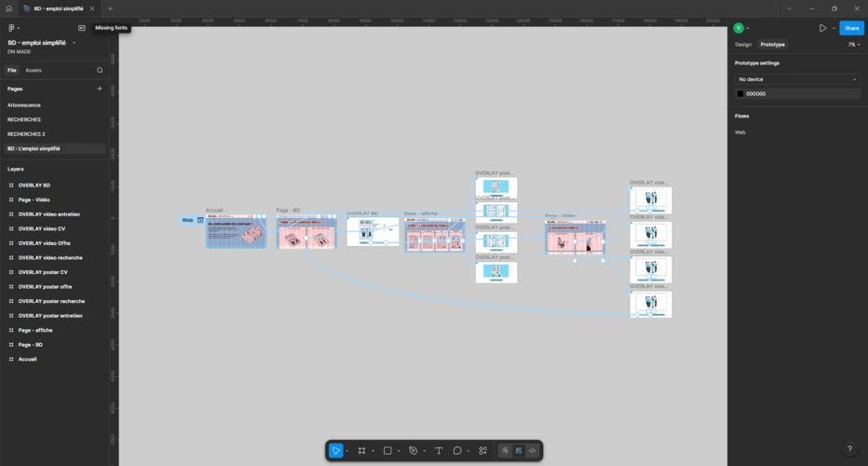Screen dimensions: 868x466
Task: Open the Actions tool in toolbar
Action: pos(482,451)
